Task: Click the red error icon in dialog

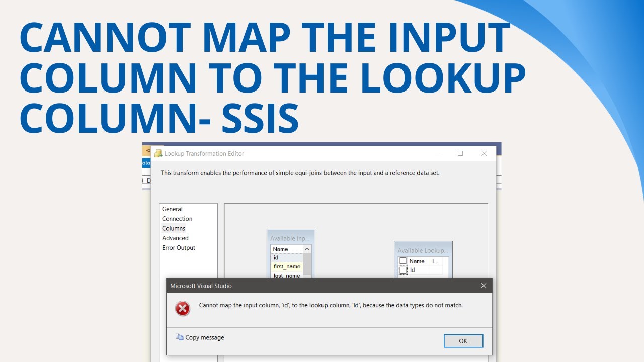Action: tap(183, 308)
